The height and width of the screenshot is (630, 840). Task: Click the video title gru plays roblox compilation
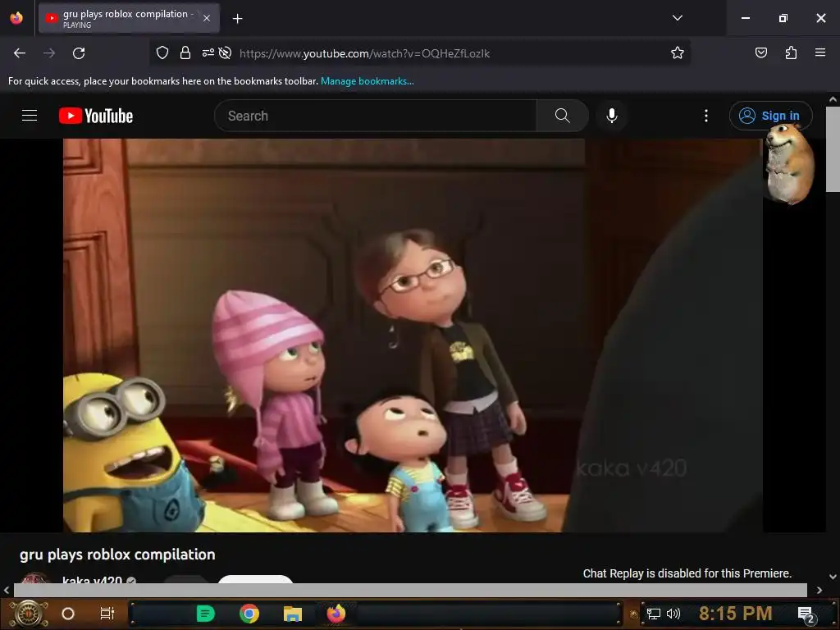click(x=117, y=554)
